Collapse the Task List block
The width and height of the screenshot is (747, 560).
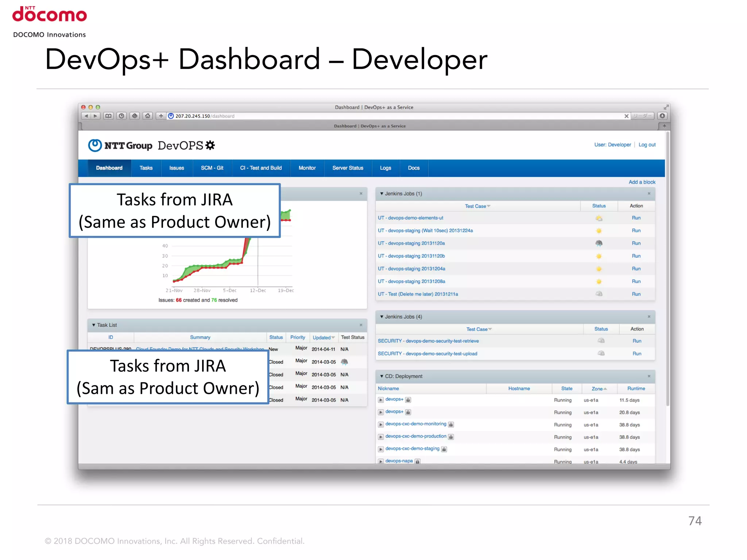[94, 325]
